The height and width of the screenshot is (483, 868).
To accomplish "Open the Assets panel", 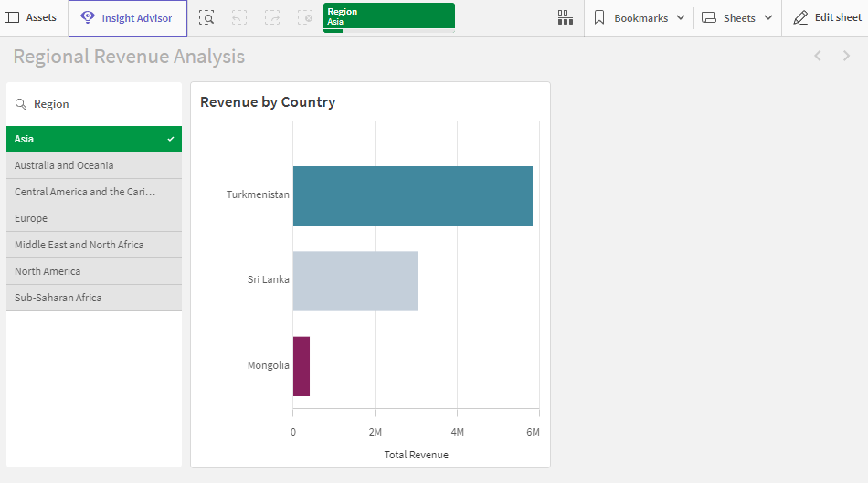I will tap(32, 18).
